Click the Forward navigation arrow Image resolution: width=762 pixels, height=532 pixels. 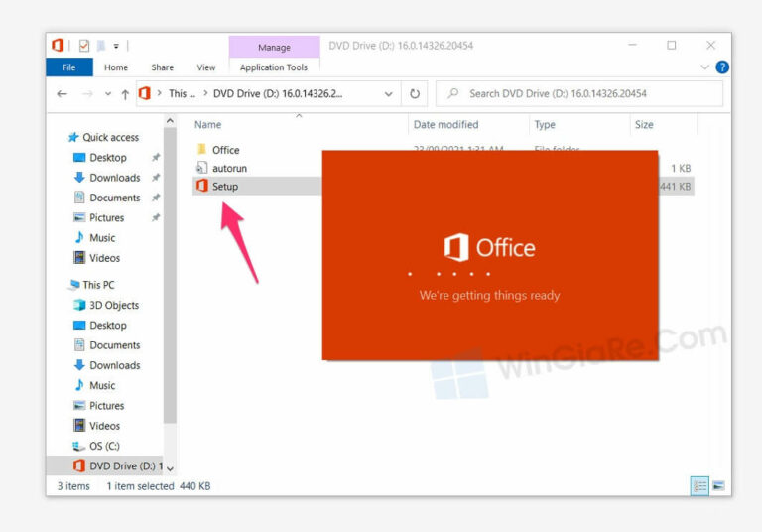(x=87, y=94)
